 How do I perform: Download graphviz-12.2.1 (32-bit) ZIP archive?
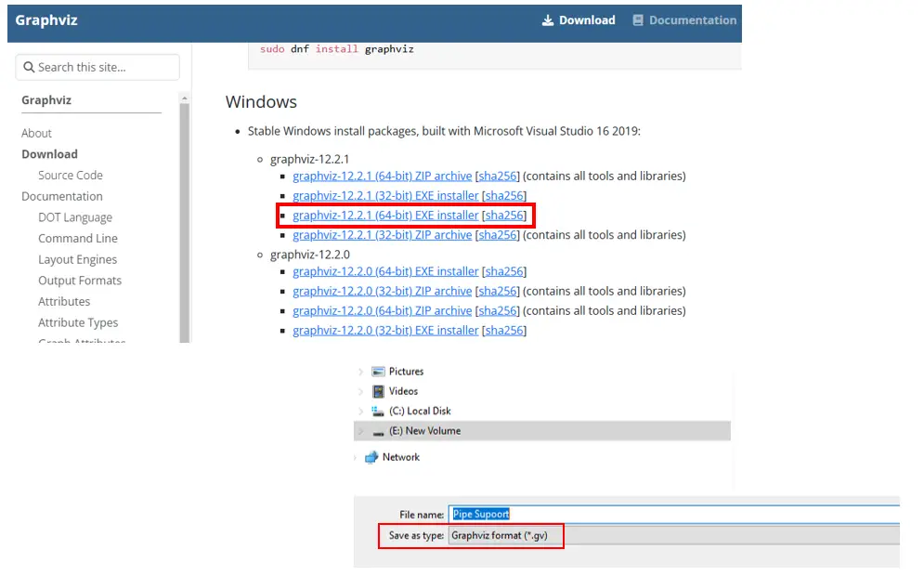coord(382,235)
